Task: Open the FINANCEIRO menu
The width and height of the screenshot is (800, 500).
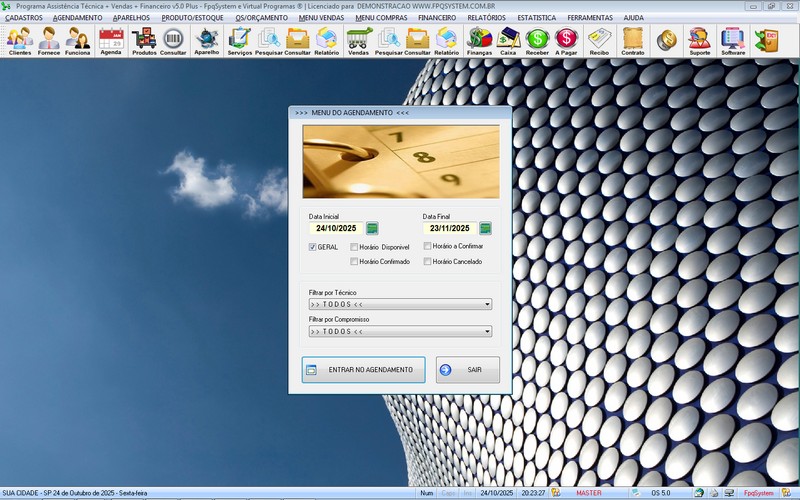Action: tap(437, 17)
